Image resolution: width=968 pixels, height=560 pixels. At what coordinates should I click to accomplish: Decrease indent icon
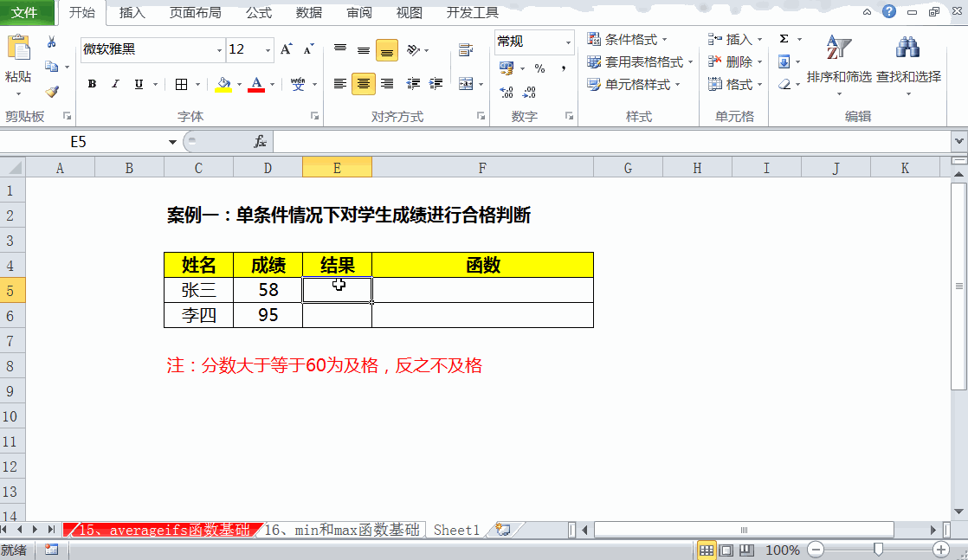(414, 84)
